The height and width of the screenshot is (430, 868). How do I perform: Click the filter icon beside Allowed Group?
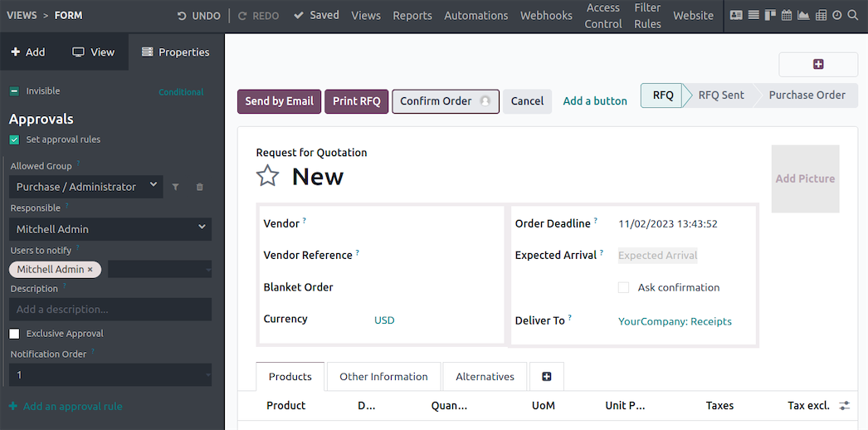coord(176,188)
